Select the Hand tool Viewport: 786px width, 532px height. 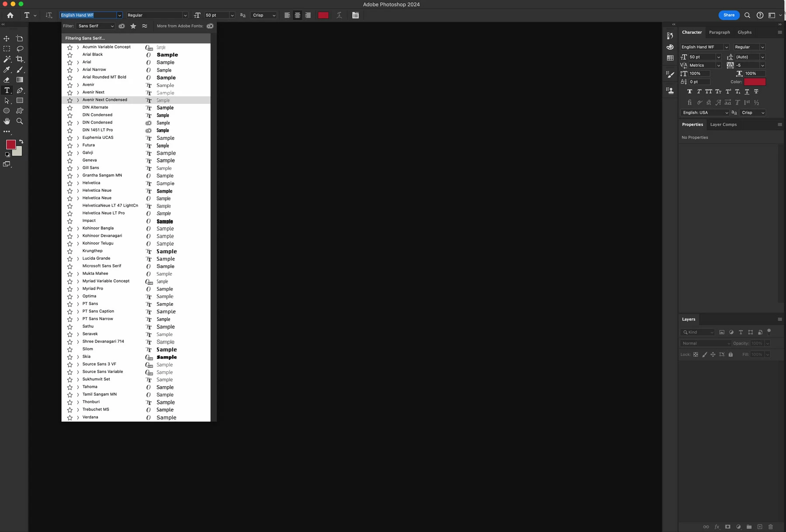coord(7,121)
